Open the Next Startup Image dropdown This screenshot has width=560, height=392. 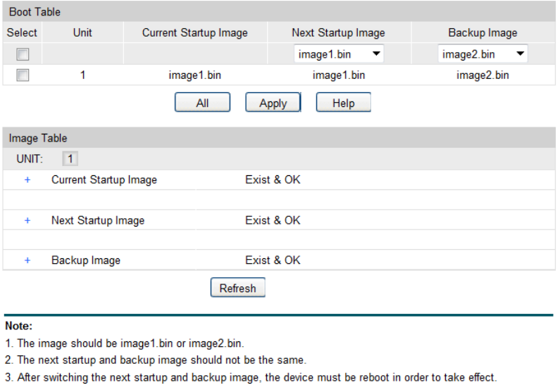pos(338,53)
